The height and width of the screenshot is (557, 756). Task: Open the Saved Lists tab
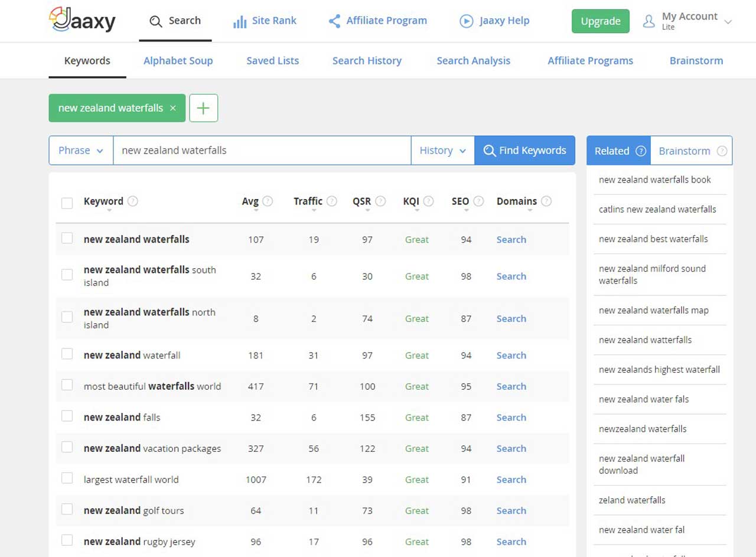click(272, 60)
